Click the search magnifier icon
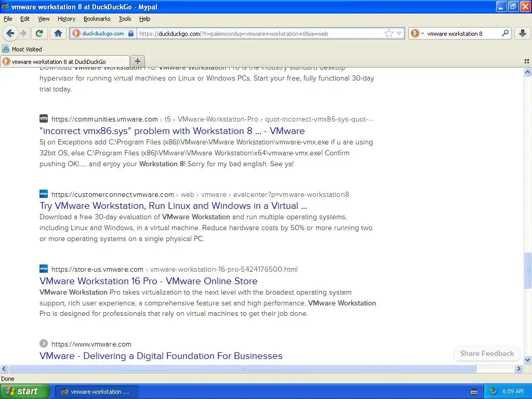Screen dimensions: 532x399 tap(505, 33)
